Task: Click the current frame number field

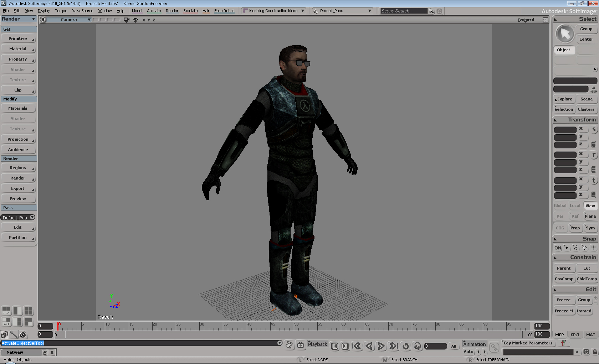Action: [435, 346]
